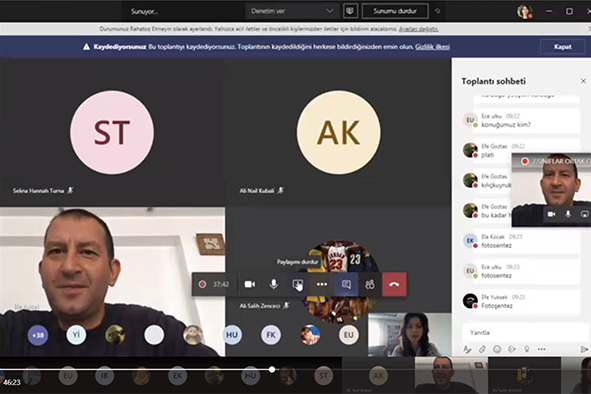Hang up with the red phone button
Screen dimensions: 591x394
coord(394,284)
